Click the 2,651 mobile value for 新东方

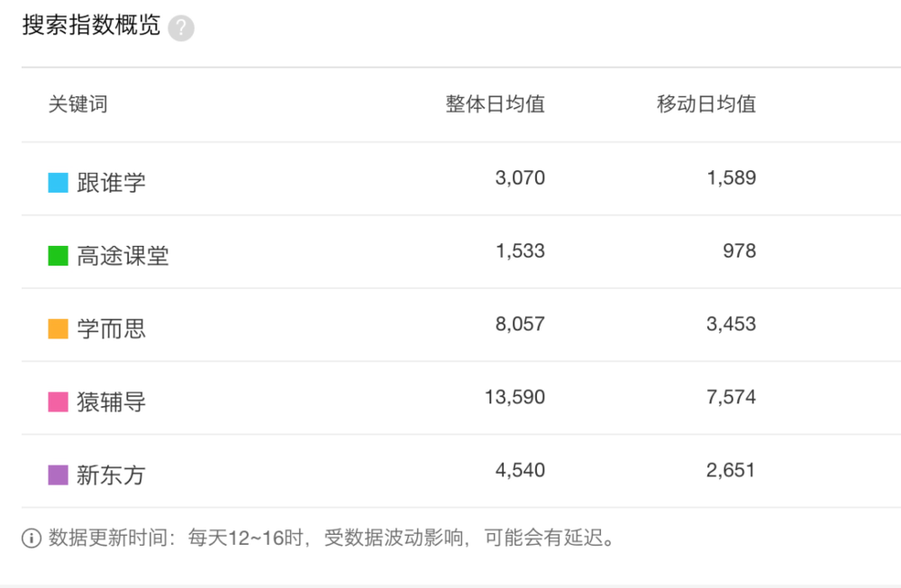coord(731,470)
